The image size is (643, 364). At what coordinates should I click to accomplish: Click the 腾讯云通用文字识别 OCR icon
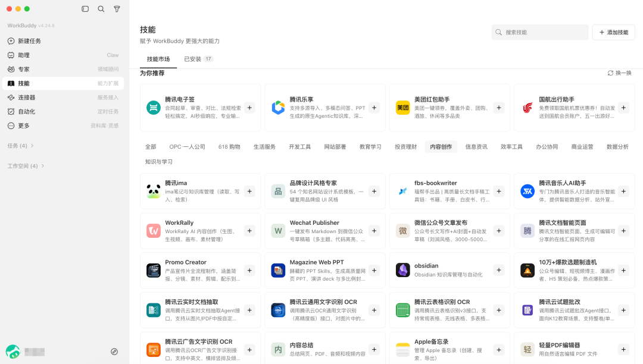(278, 310)
